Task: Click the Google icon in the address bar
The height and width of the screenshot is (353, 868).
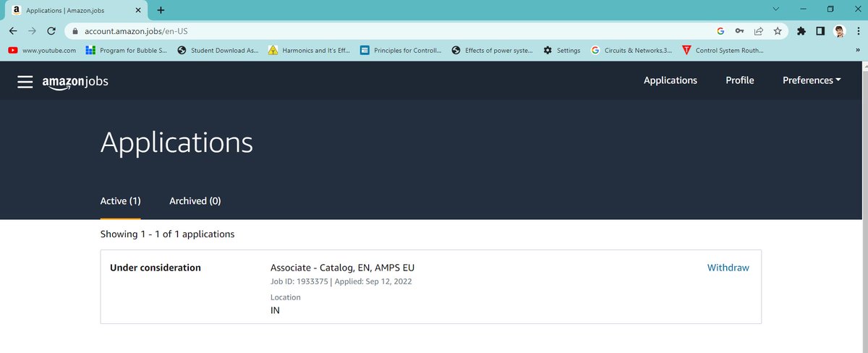Action: coord(720,31)
